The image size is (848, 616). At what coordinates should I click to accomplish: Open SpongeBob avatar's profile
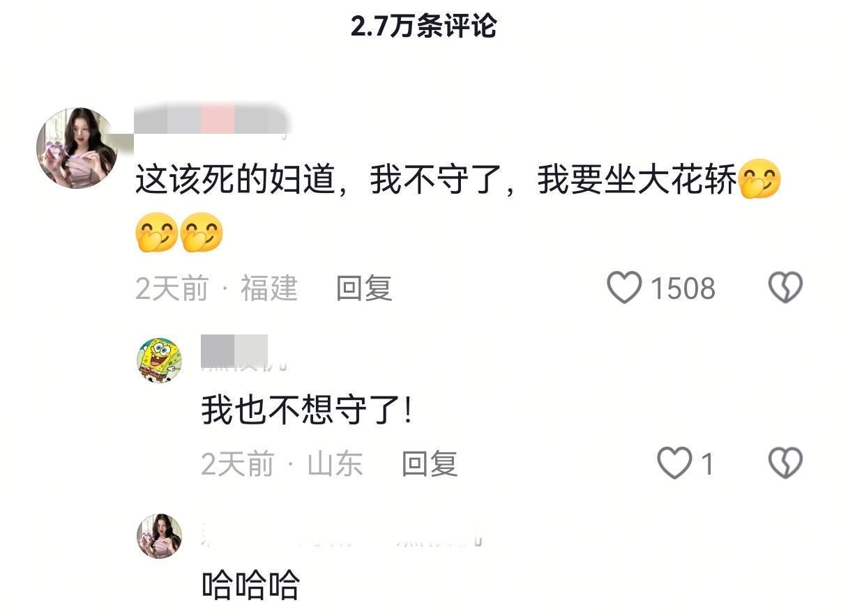159,360
